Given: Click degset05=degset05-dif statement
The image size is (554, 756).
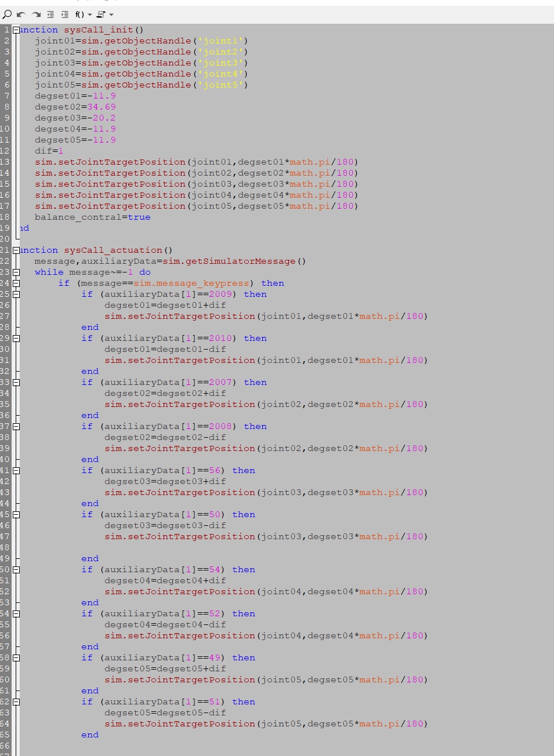Looking at the screenshot, I should point(165,713).
